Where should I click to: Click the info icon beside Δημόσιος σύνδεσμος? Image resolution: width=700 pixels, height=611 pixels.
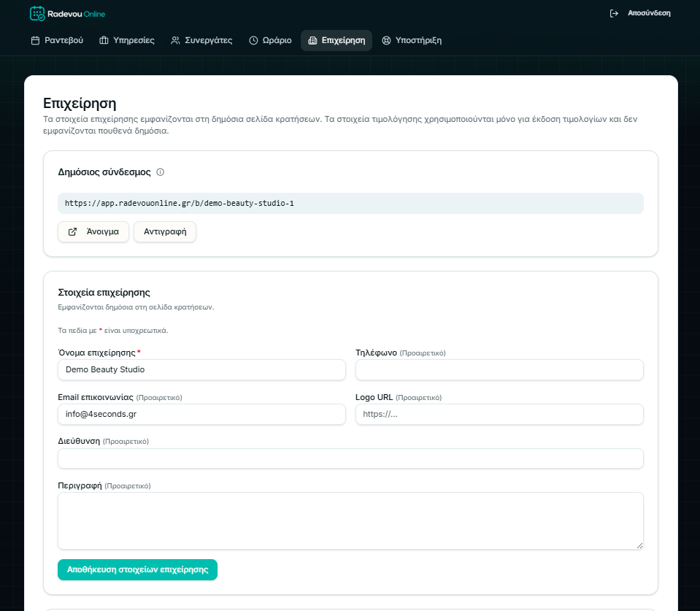click(x=161, y=172)
